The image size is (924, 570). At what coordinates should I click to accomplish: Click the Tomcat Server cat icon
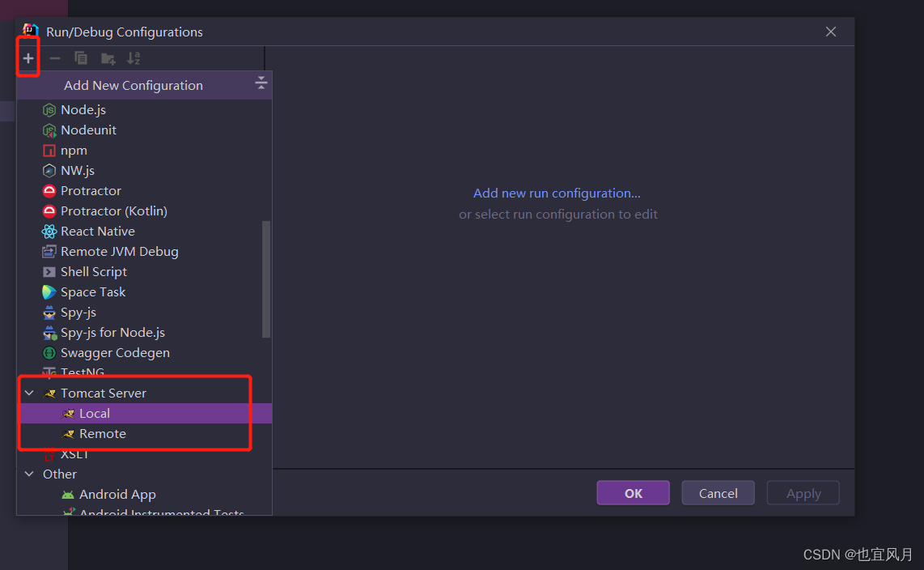pos(49,393)
